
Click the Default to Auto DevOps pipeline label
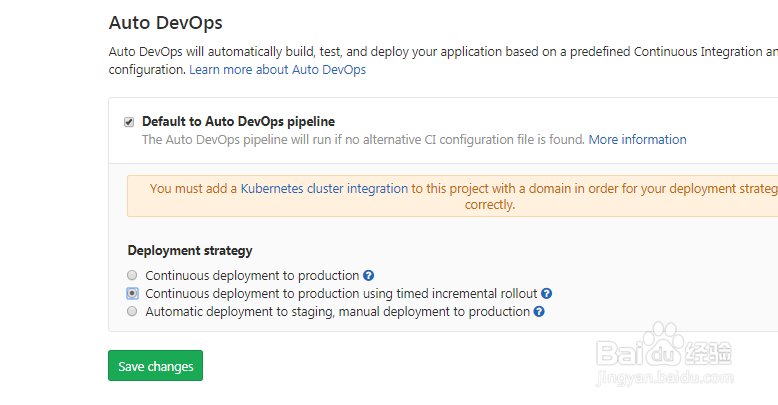(238, 122)
